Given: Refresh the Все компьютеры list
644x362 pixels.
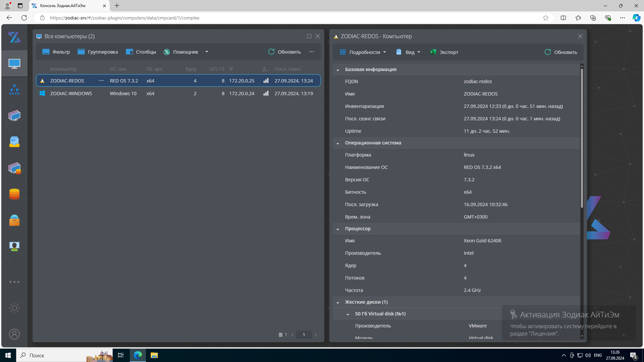Looking at the screenshot, I should tap(284, 52).
